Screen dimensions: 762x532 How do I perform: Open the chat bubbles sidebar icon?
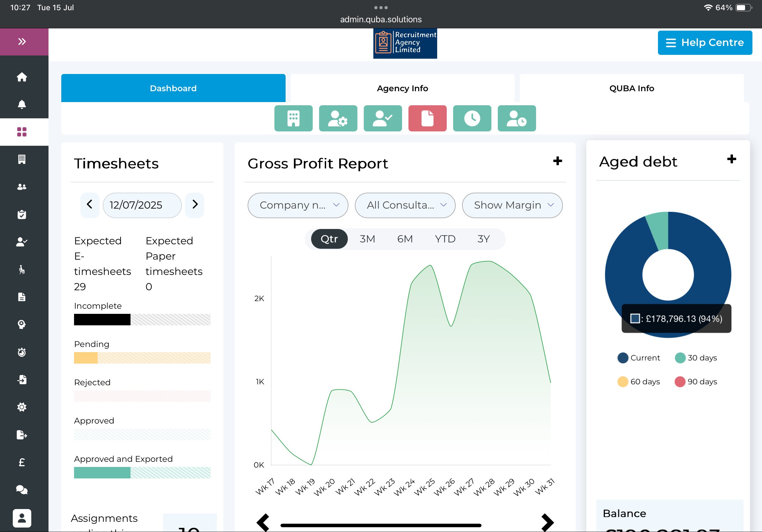[22, 490]
